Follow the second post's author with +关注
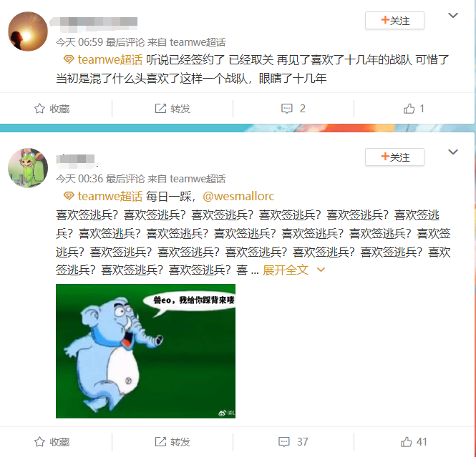Image resolution: width=476 pixels, height=457 pixels. tap(394, 157)
